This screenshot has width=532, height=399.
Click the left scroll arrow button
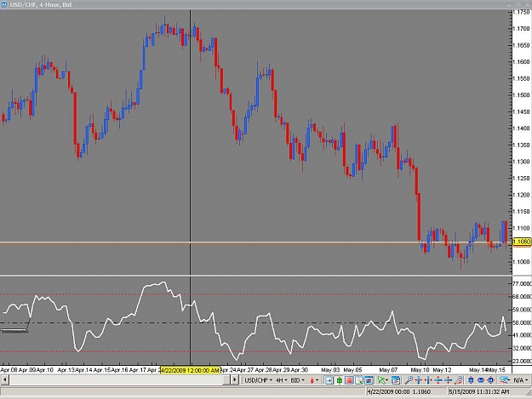point(4,380)
